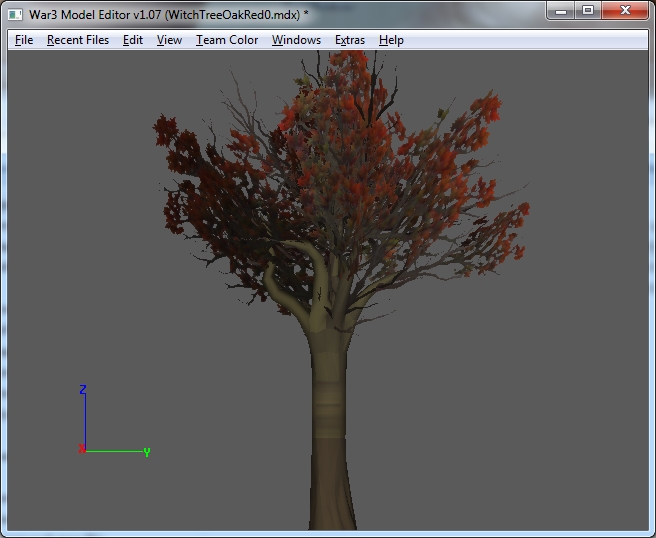Click the red X axis origin marker
Image resolution: width=656 pixels, height=538 pixels.
(82, 449)
